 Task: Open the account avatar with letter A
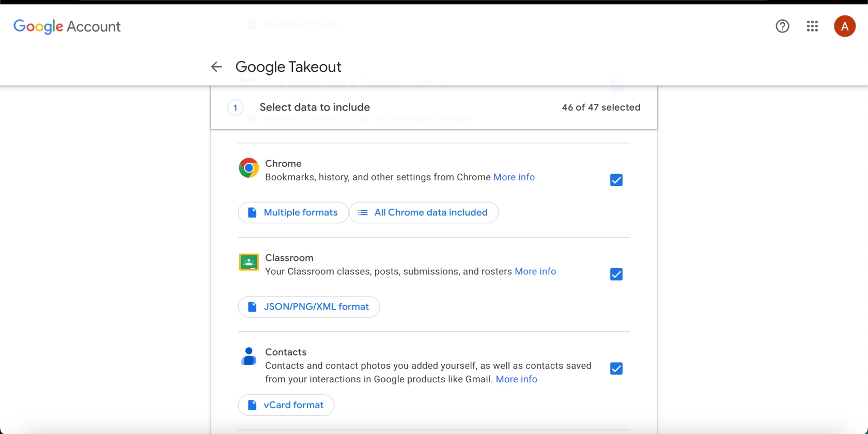pos(845,26)
